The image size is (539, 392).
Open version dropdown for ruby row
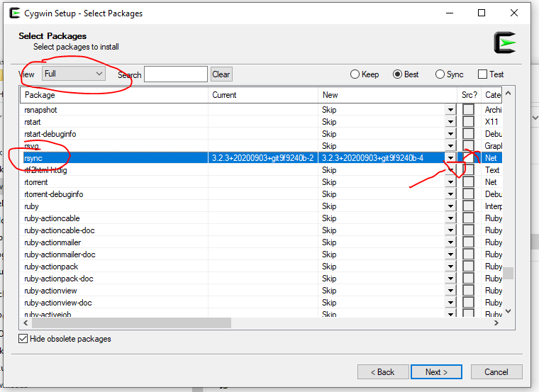tap(450, 206)
